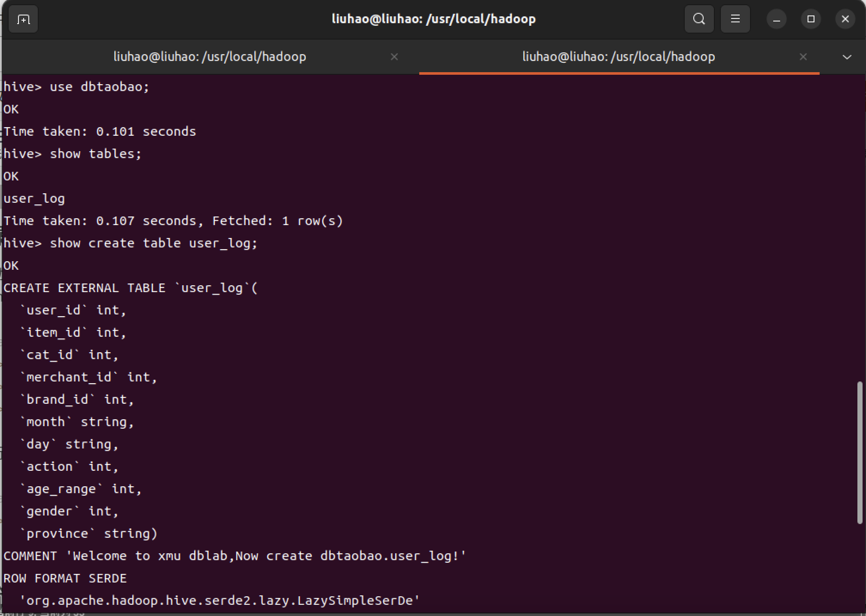Minimize the terminal window
The width and height of the screenshot is (866, 616).
coord(776,19)
